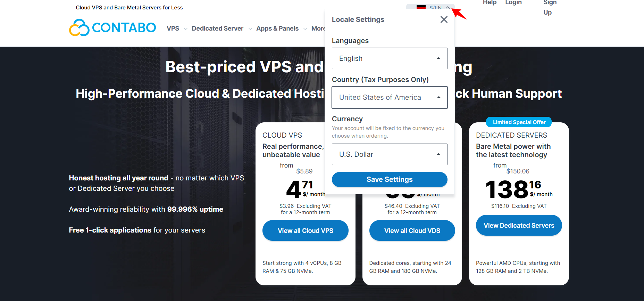
Task: Click the strikethrough price $5.89
Action: click(304, 171)
